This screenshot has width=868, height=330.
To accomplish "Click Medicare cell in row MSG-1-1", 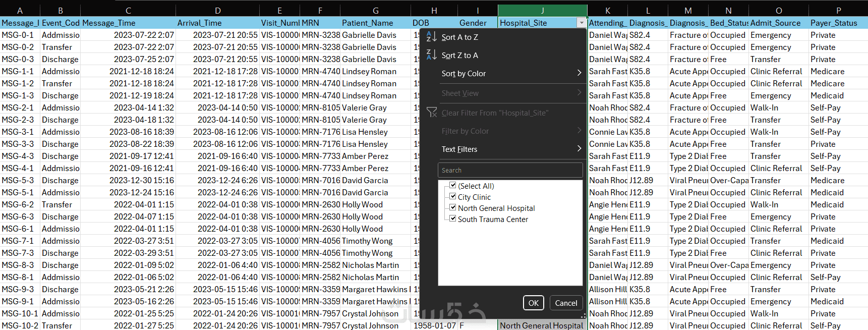I will (838, 71).
